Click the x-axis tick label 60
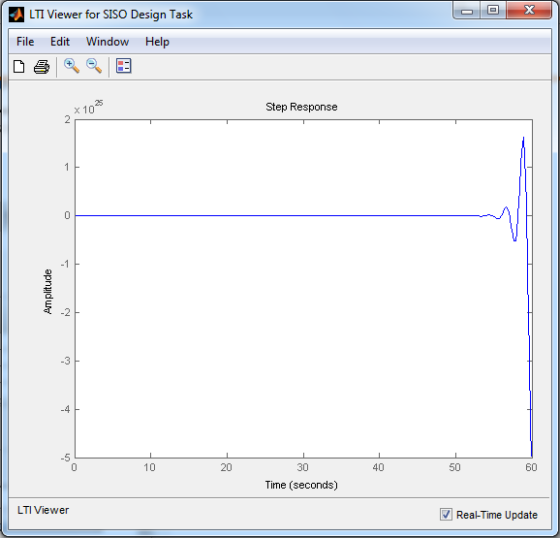This screenshot has width=560, height=538. [x=531, y=467]
